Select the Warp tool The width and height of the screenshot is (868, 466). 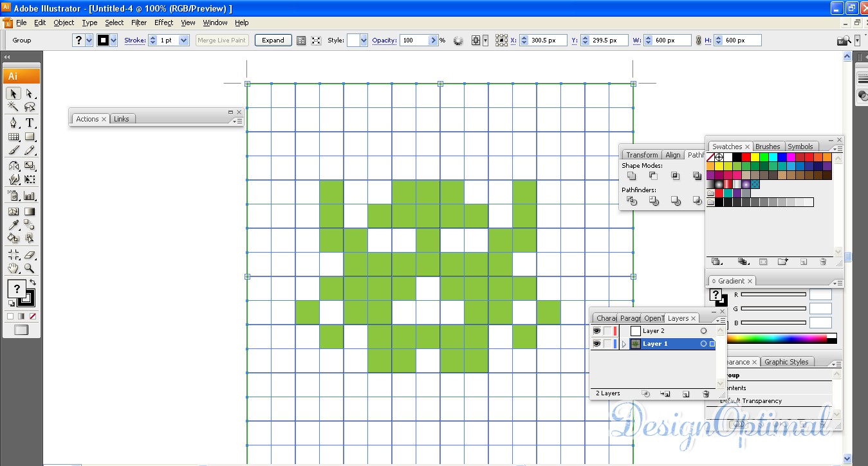[14, 179]
